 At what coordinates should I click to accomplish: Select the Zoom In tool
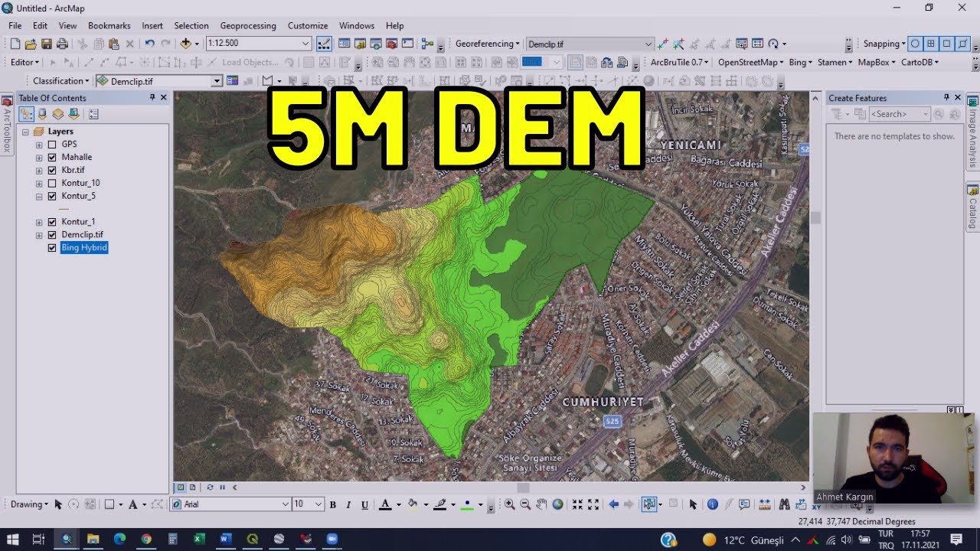click(x=509, y=504)
